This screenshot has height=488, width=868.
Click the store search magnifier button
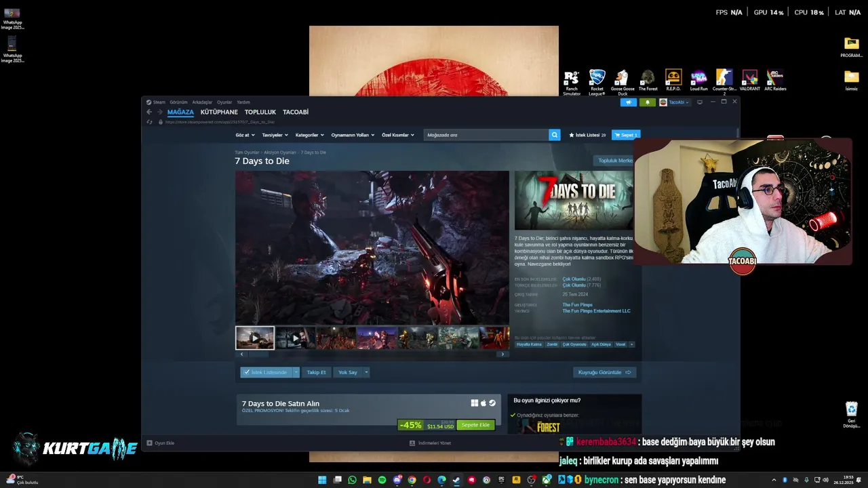click(555, 135)
